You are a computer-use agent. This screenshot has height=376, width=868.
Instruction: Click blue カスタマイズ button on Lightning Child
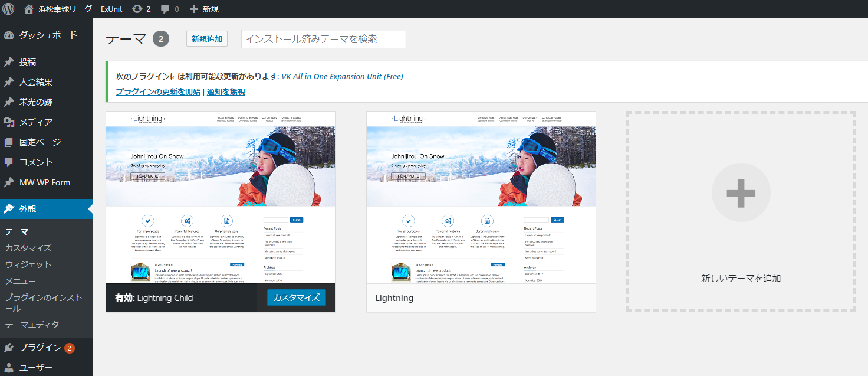pyautogui.click(x=296, y=298)
